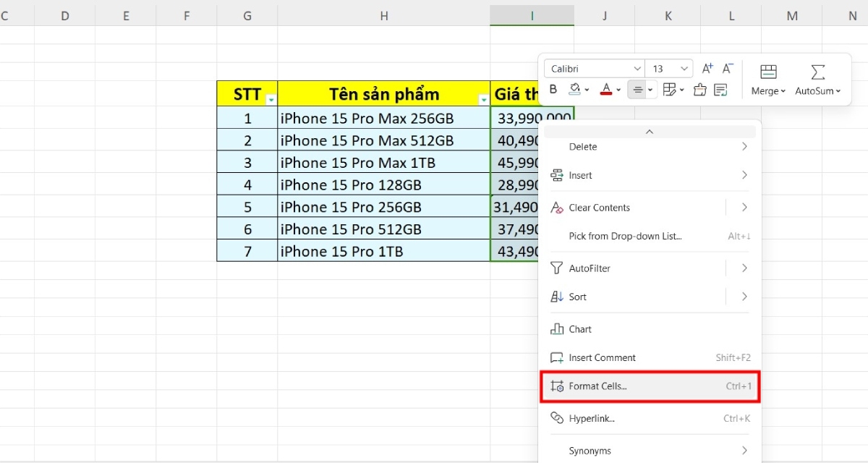868x463 pixels.
Task: Click the AutoSum sigma icon
Action: click(818, 72)
